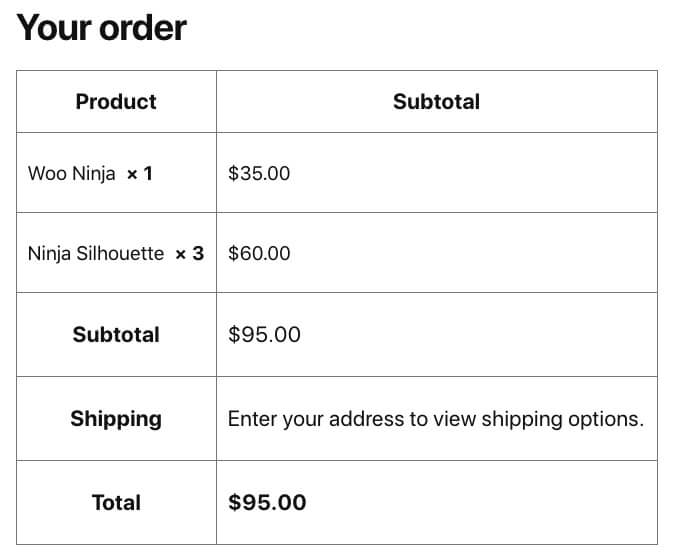This screenshot has height=560, width=681.
Task: Click the "Enter your address" shipping message
Action: (x=435, y=419)
